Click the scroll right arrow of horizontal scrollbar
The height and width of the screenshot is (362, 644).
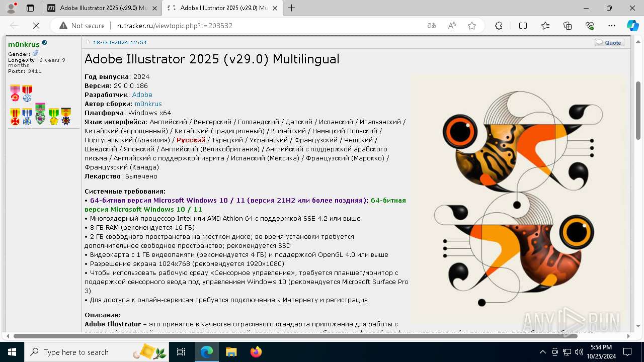click(629, 336)
